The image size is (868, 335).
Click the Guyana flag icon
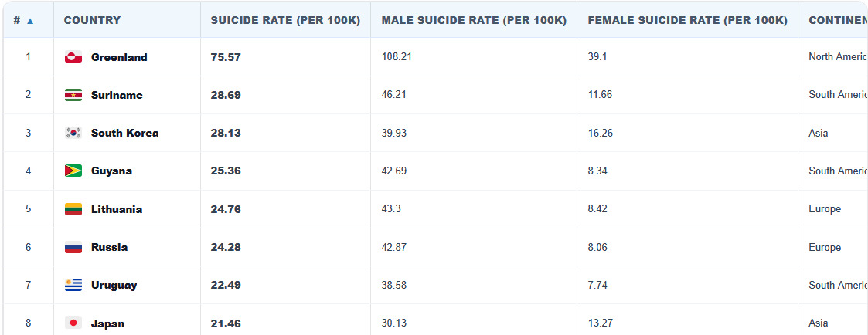pyautogui.click(x=73, y=171)
